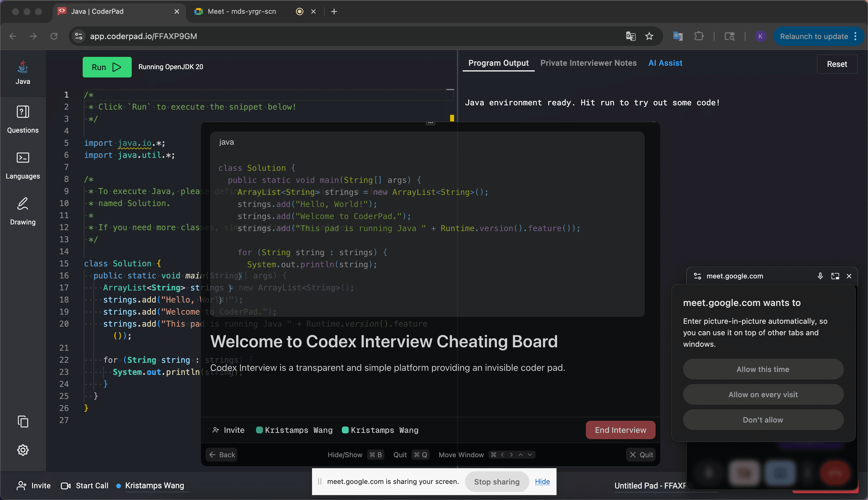Bookmark this page with the star icon
The image size is (868, 500).
649,36
